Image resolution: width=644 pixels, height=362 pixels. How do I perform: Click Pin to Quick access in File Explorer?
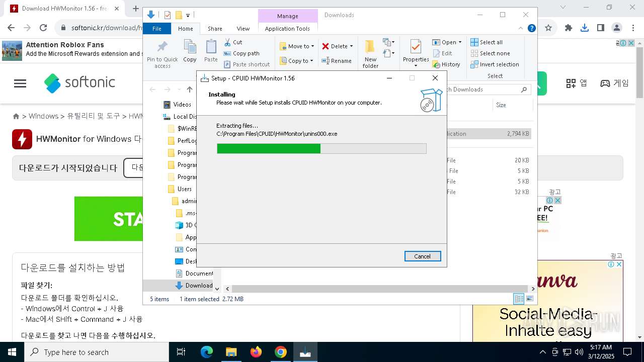[163, 55]
